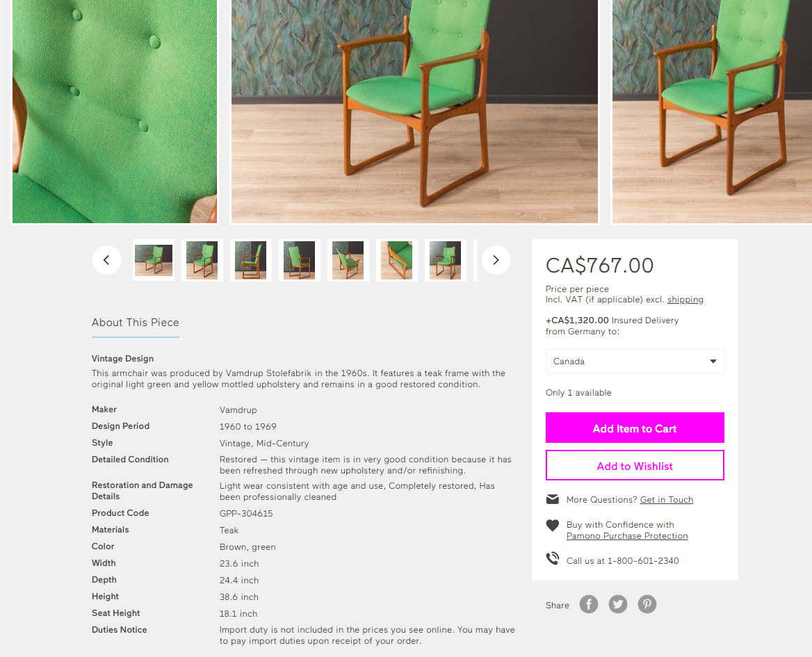Select the About This Piece tab
The width and height of the screenshot is (812, 657).
point(135,323)
